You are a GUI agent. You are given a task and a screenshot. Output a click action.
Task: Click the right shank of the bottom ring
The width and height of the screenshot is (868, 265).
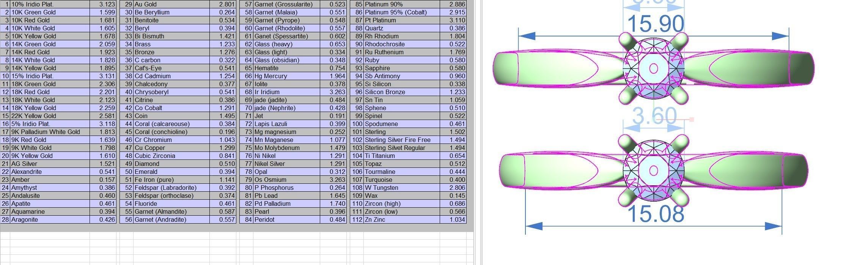click(745, 170)
